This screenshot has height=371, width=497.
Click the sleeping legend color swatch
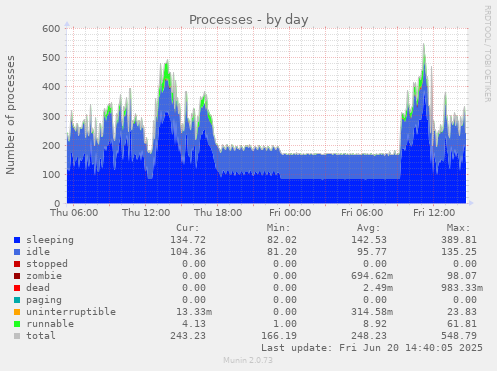pos(17,240)
